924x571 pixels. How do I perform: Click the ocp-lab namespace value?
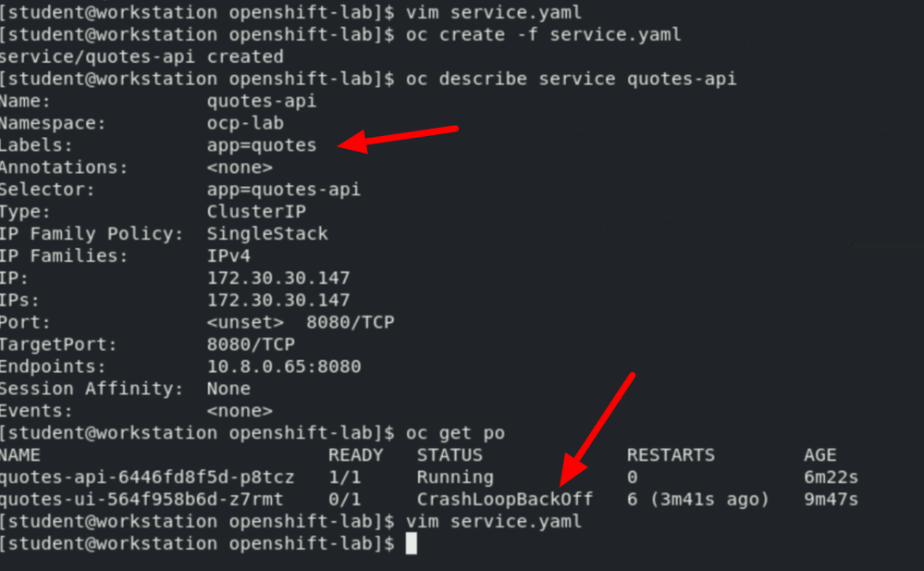(245, 123)
